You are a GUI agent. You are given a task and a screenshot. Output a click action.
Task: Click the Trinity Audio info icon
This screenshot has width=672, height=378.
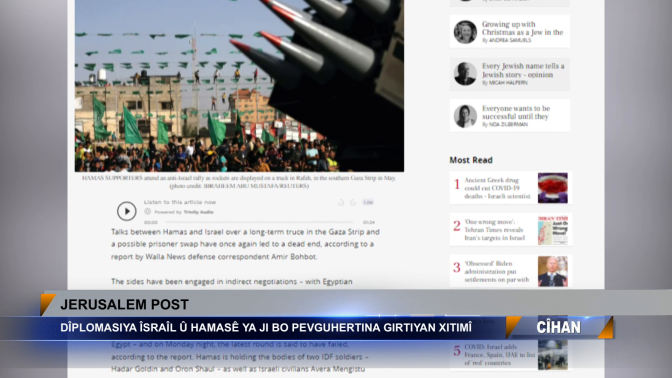(147, 212)
